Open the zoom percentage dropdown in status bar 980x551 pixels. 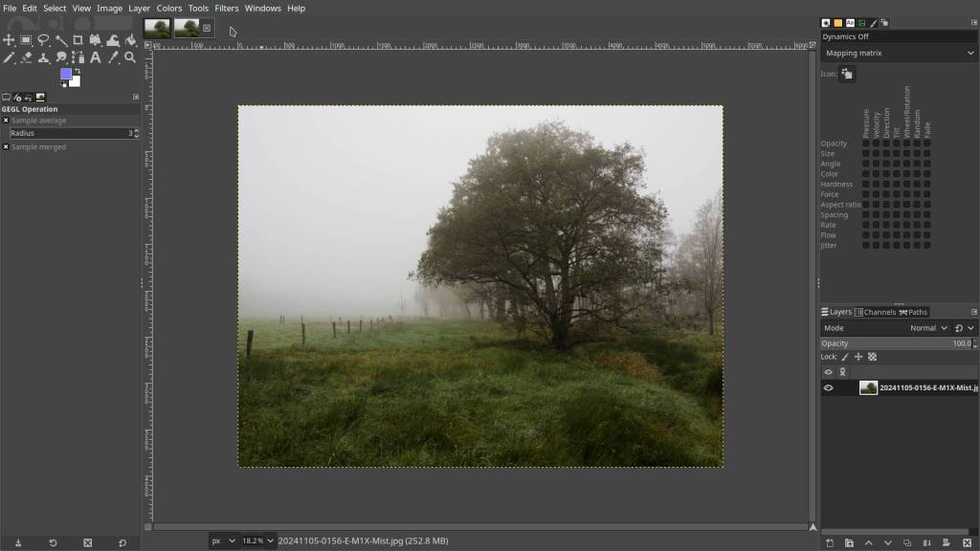pyautogui.click(x=271, y=540)
